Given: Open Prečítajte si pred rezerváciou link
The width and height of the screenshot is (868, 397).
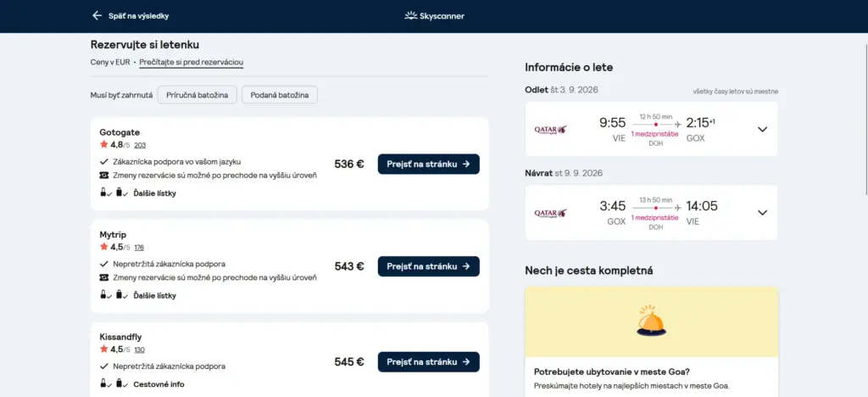Looking at the screenshot, I should pyautogui.click(x=192, y=63).
